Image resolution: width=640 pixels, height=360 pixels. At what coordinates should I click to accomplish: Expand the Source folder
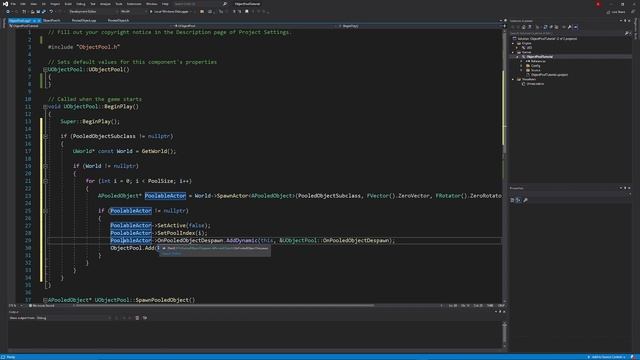click(x=521, y=70)
